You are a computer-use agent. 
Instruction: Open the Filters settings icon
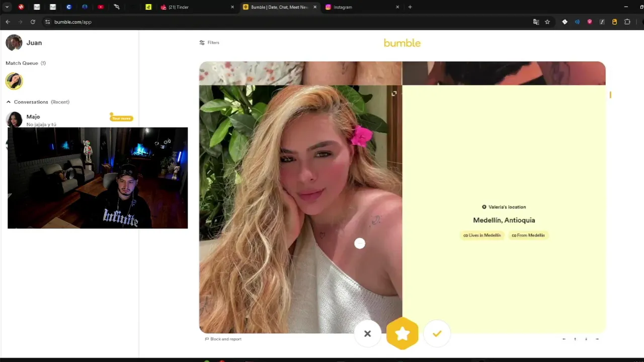[x=202, y=43]
